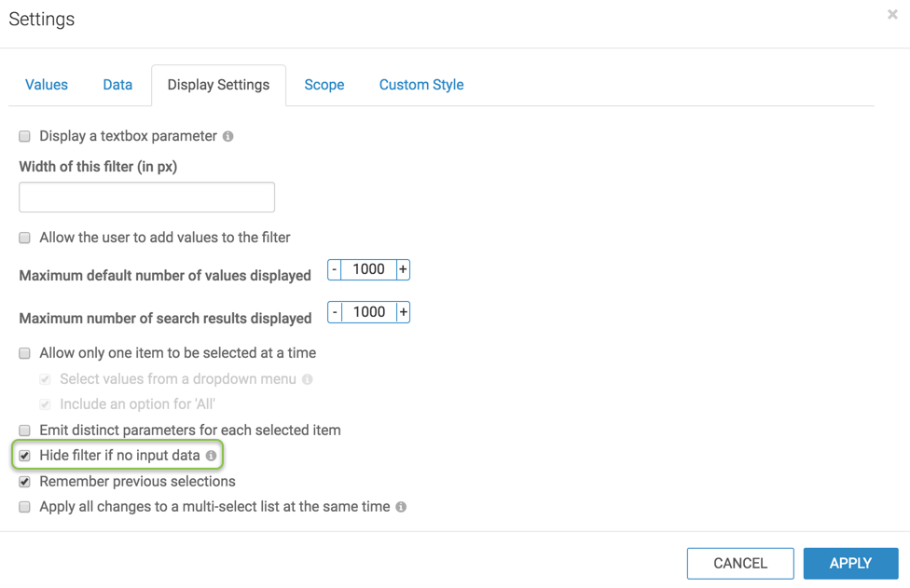The height and width of the screenshot is (588, 910).
Task: Click info icon beside Display a textbox parameter
Action: pos(227,136)
